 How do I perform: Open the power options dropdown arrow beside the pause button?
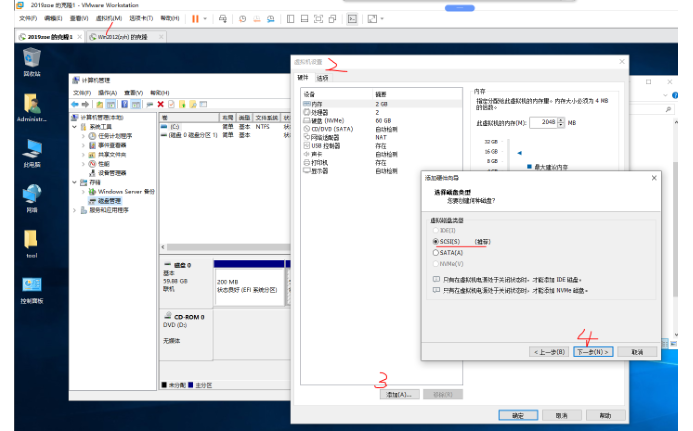205,19
